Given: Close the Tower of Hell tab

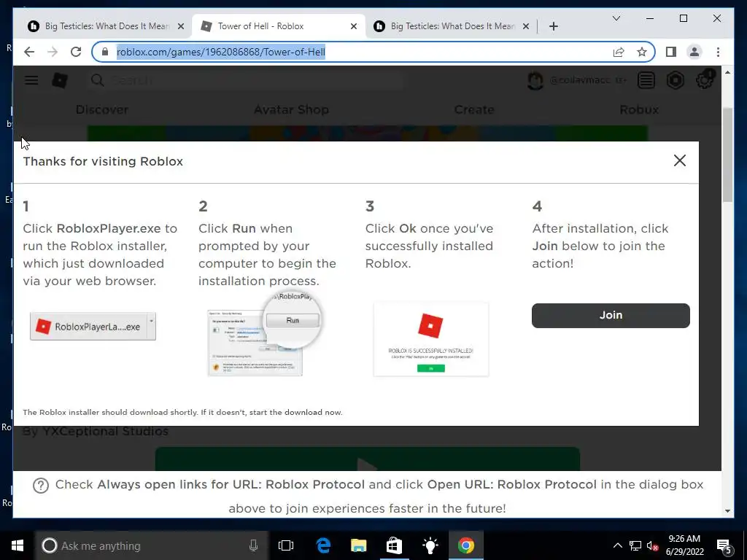Looking at the screenshot, I should (354, 26).
